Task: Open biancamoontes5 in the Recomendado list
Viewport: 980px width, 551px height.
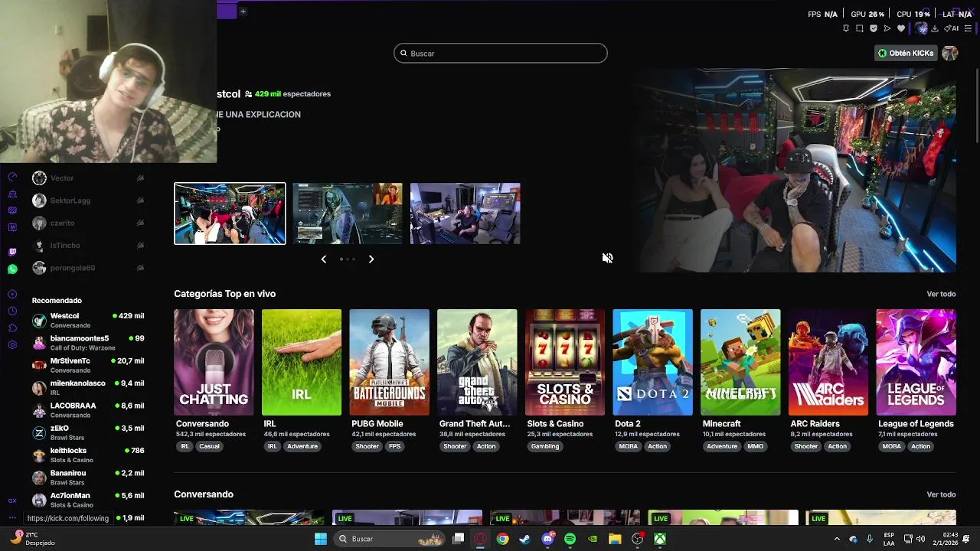Action: tap(88, 343)
